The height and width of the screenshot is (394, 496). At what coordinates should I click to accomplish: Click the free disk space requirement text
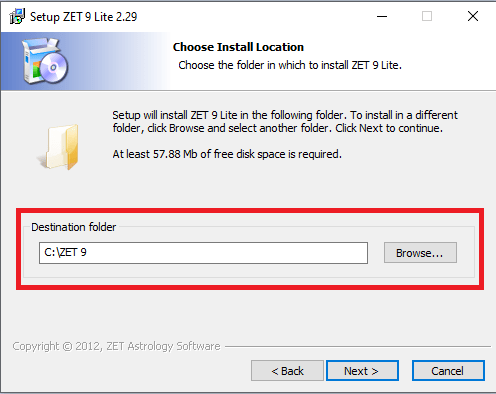click(x=227, y=154)
